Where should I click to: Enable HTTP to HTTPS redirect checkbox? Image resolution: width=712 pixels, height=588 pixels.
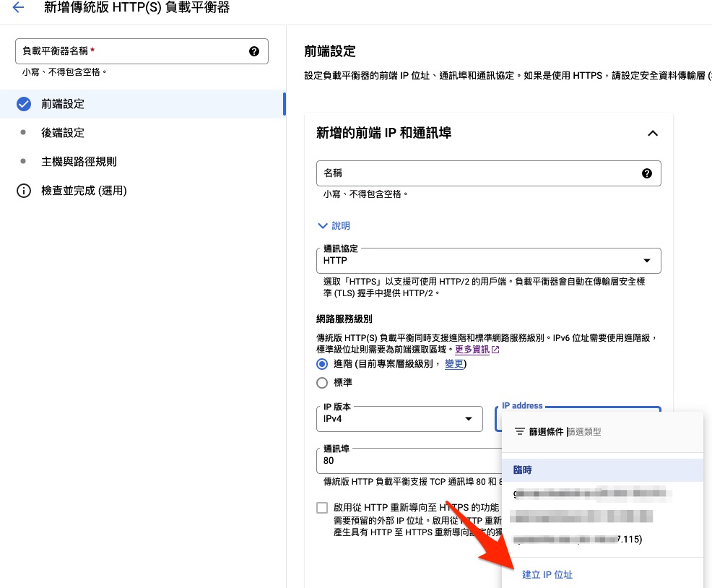tap(322, 508)
